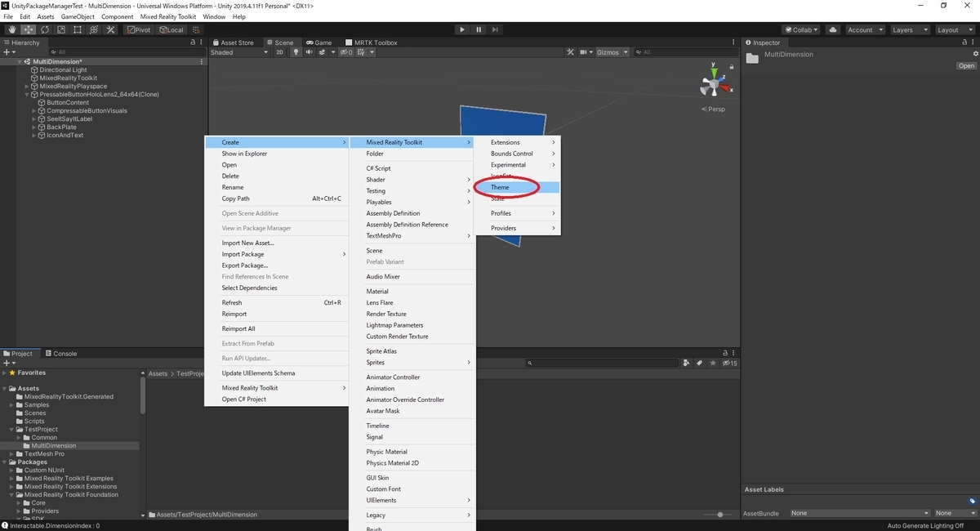Open the custom editor tools icon
Screen dimensions: 980x531
[x=109, y=29]
